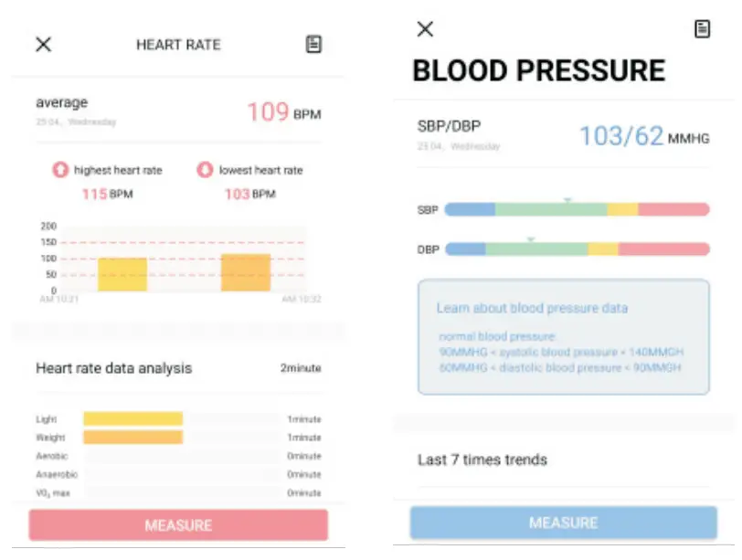This screenshot has height=560, width=742.
Task: Open the Learn about blood pressure data box
Action: pyautogui.click(x=563, y=336)
